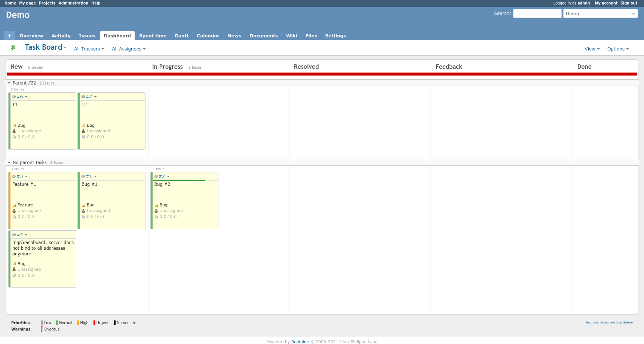Click the Urgent priority red swatch
Screen dimensions: 644x344
95,323
